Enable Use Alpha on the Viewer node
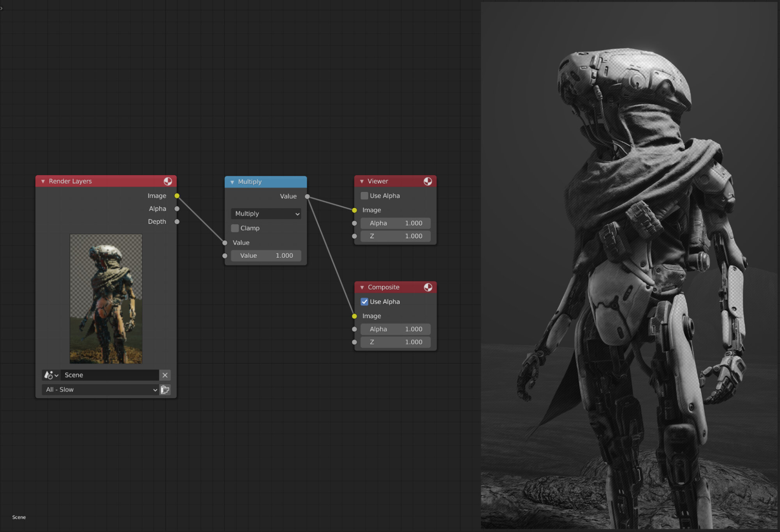 coord(364,195)
